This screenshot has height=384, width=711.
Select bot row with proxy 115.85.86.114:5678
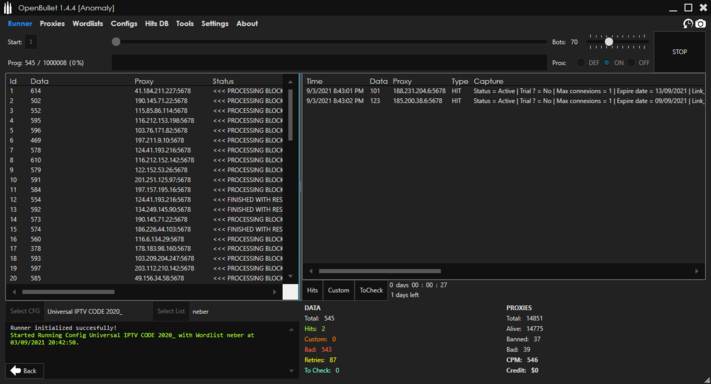click(145, 111)
